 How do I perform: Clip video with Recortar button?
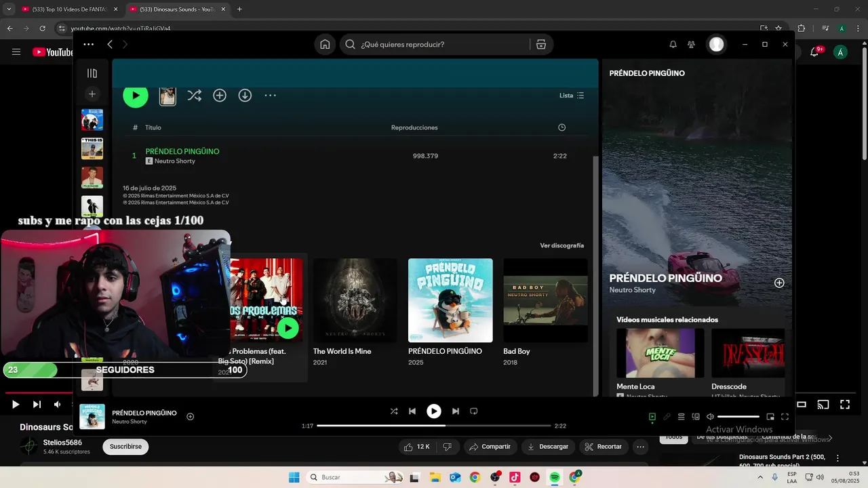click(x=604, y=447)
